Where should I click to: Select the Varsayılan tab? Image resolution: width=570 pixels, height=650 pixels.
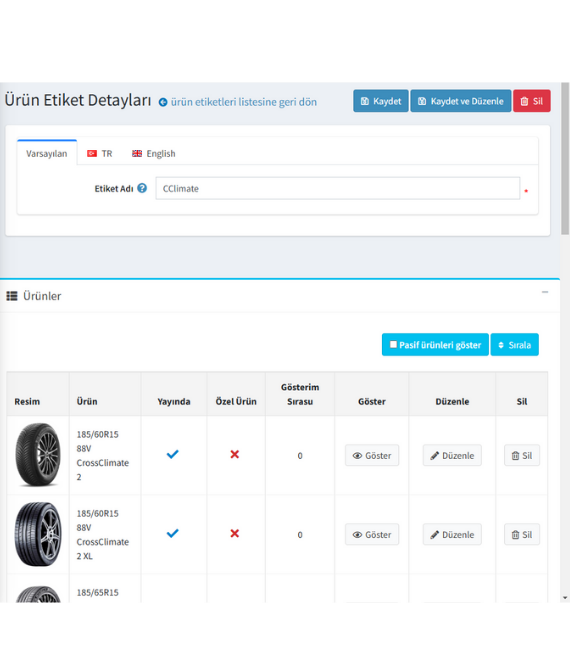47,153
